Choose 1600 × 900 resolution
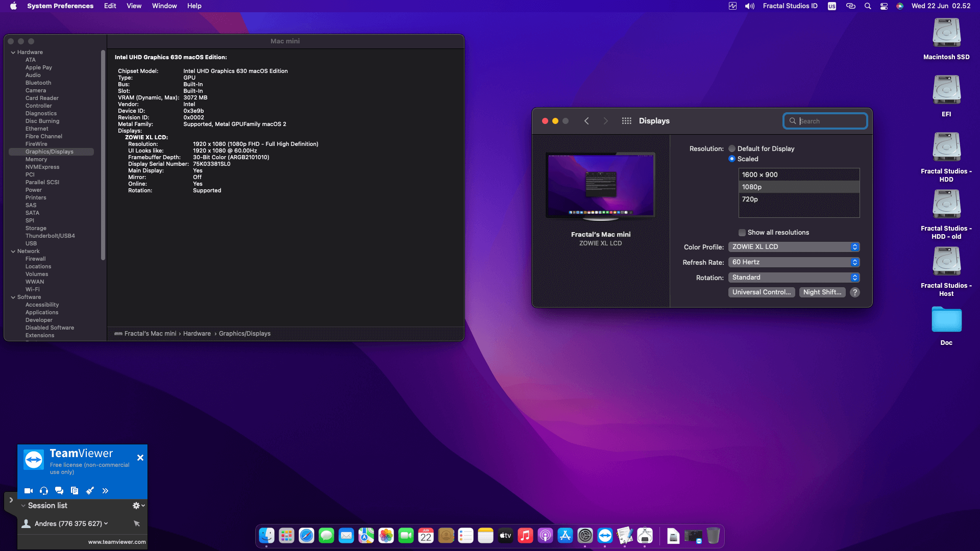980x551 pixels. 799,174
